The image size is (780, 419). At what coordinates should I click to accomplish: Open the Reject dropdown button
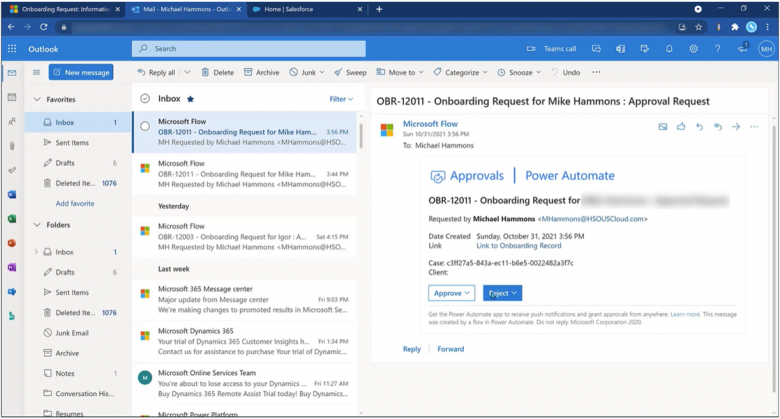tap(502, 293)
